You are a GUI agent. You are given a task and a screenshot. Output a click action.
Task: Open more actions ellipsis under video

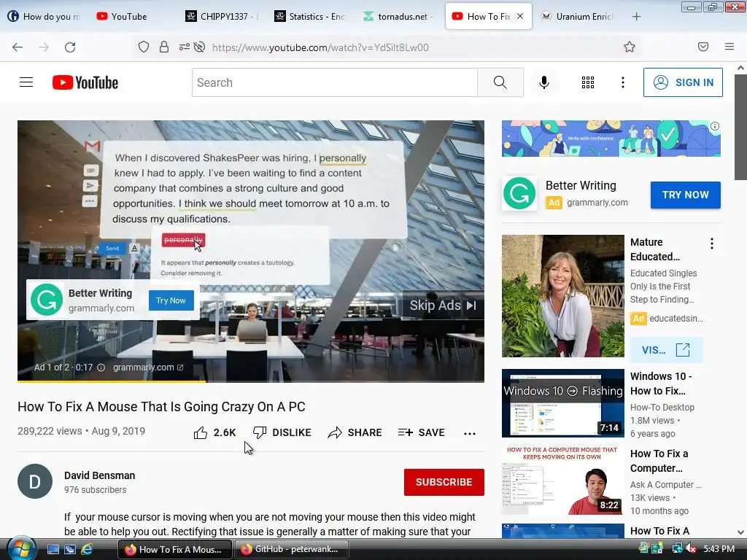point(470,433)
